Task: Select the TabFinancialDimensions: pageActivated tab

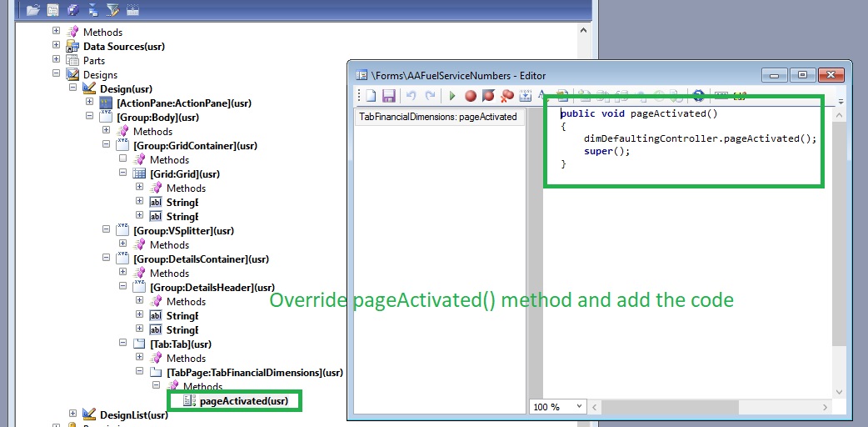Action: pos(438,117)
